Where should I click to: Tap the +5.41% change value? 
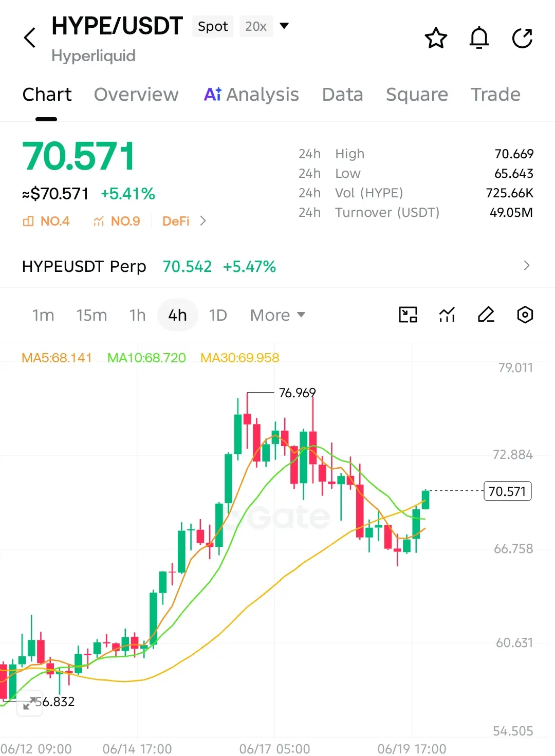pos(128,194)
